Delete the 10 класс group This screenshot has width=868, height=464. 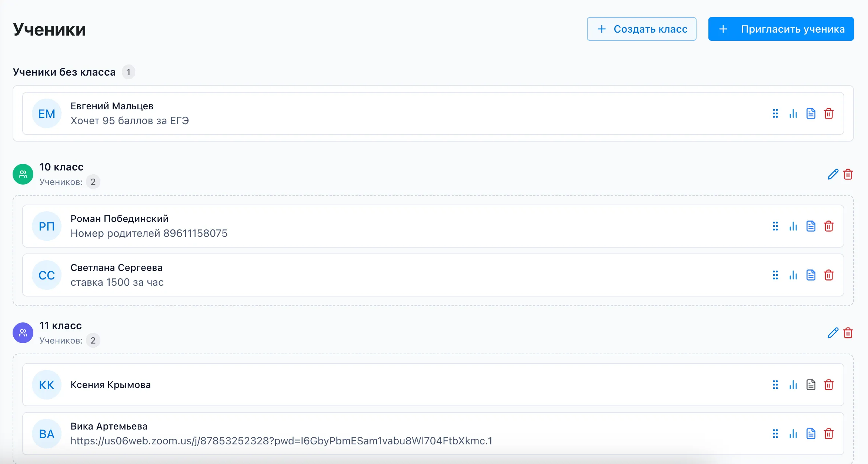coord(848,174)
